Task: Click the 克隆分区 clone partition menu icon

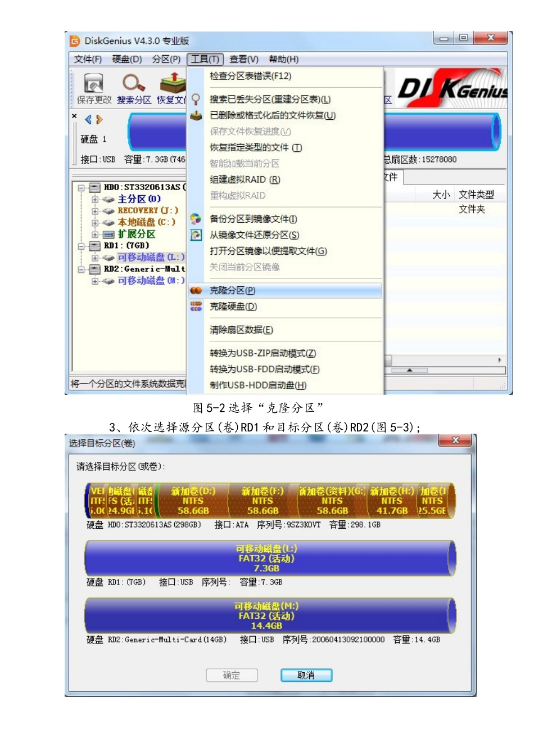Action: (196, 291)
